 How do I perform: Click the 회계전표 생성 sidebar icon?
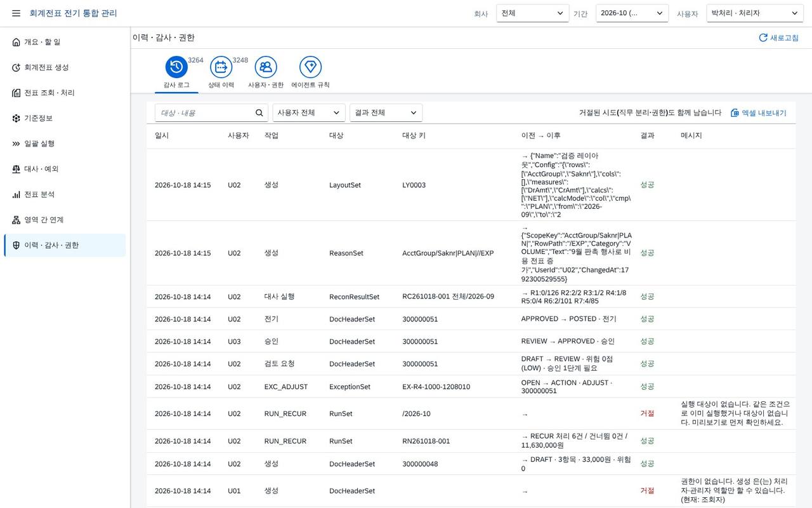(16, 67)
